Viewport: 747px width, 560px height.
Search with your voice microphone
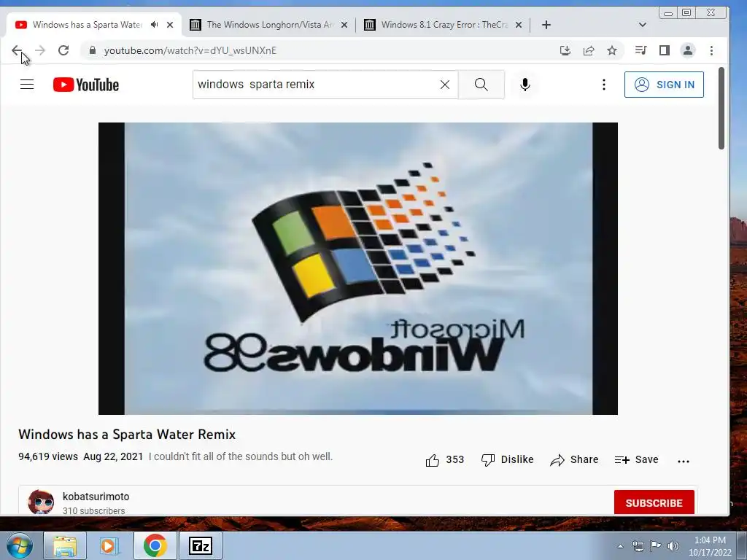point(525,85)
